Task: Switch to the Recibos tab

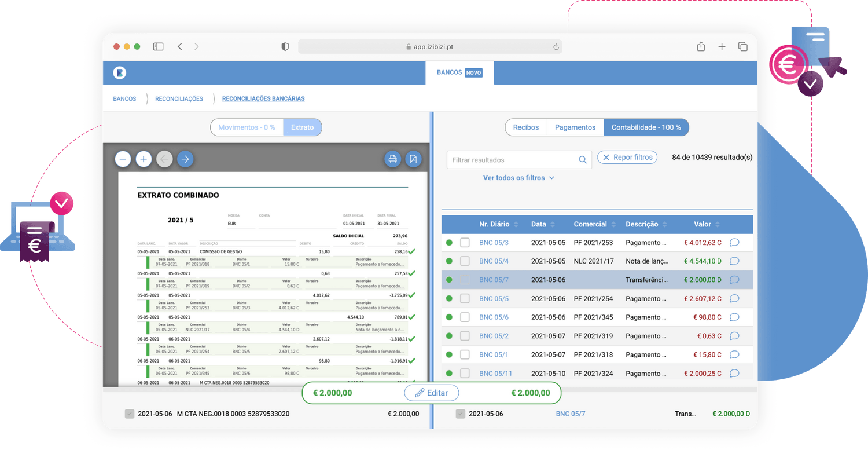Action: [525, 127]
